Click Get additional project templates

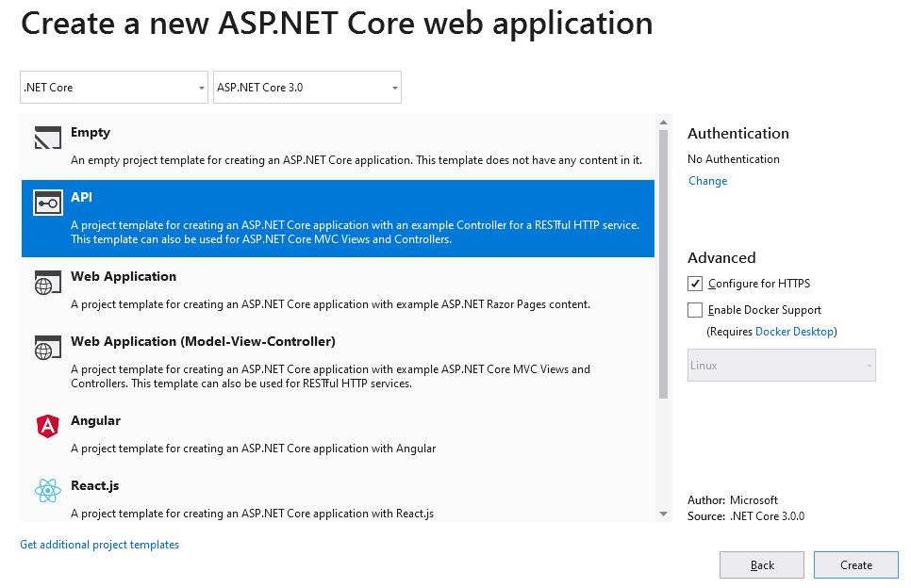[x=98, y=544]
